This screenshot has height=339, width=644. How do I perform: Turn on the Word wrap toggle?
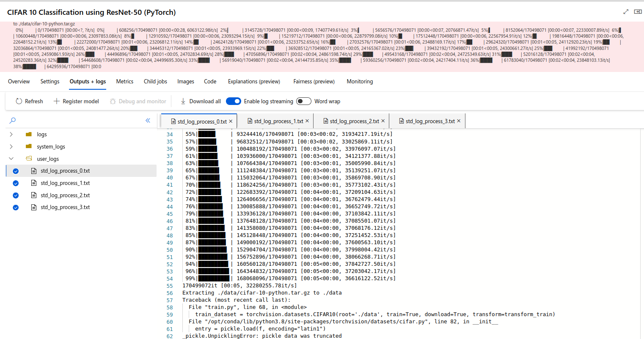(303, 101)
